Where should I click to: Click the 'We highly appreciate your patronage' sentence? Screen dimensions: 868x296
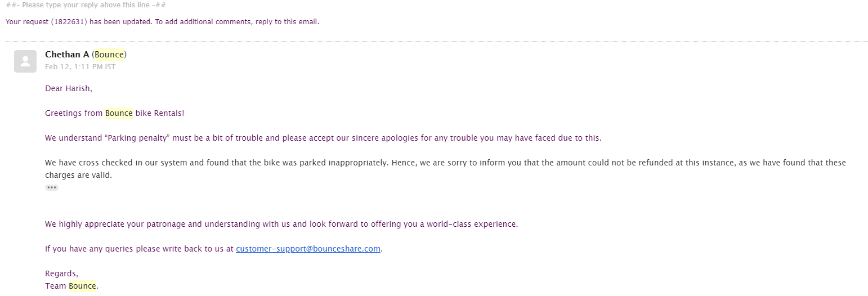coord(281,224)
